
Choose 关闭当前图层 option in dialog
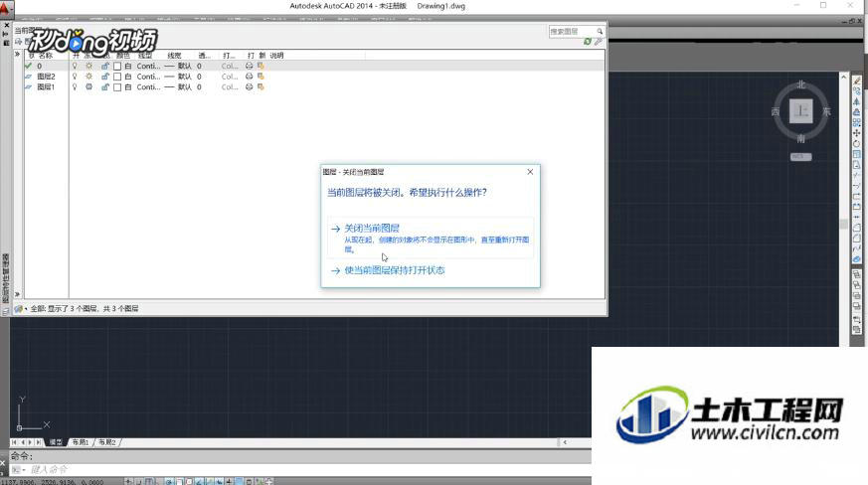(x=431, y=238)
